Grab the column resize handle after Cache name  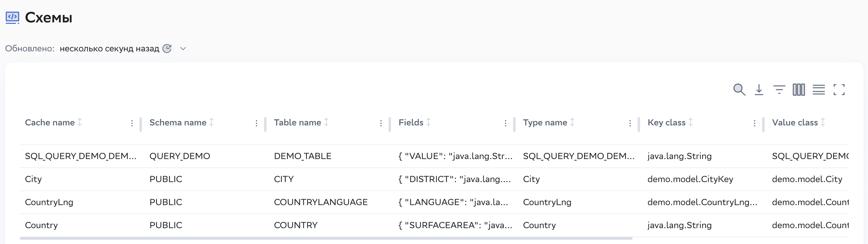point(141,124)
